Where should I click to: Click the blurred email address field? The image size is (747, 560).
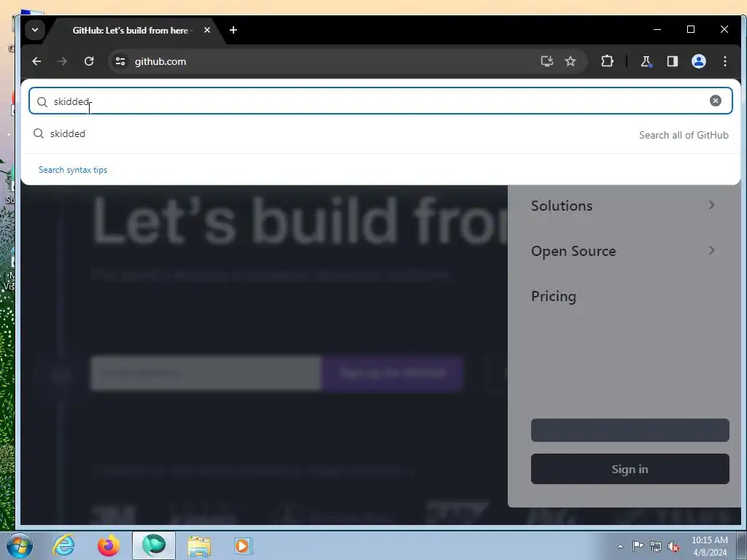click(206, 373)
